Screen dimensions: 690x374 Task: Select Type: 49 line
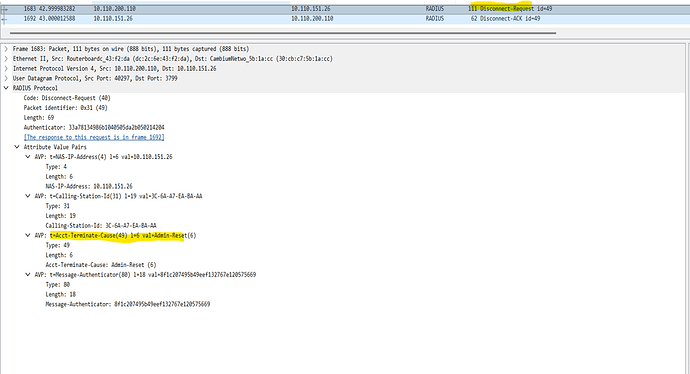coord(58,245)
